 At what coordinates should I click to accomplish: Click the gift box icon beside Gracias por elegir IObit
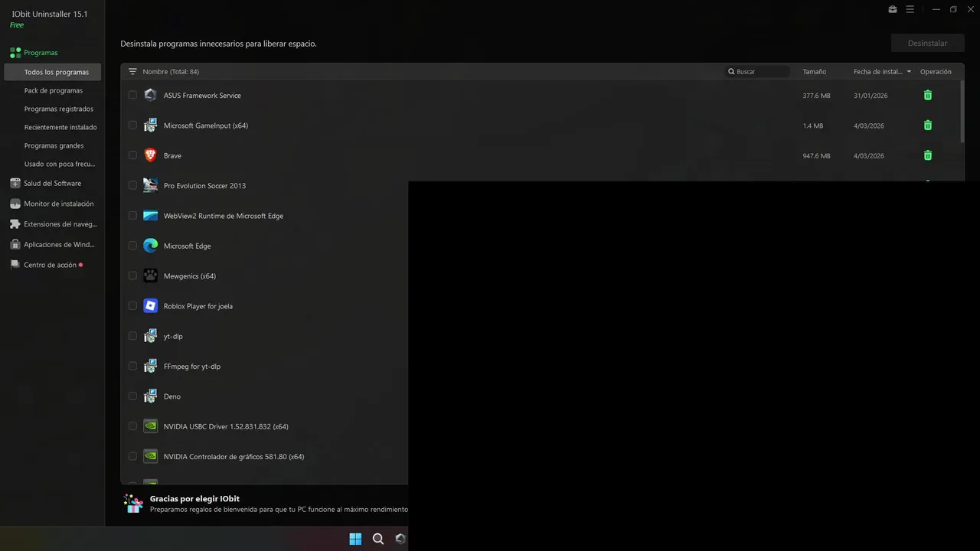pyautogui.click(x=133, y=503)
